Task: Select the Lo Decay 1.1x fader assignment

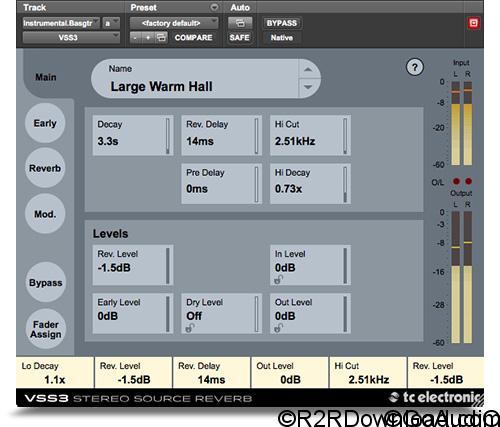Action: tap(55, 373)
